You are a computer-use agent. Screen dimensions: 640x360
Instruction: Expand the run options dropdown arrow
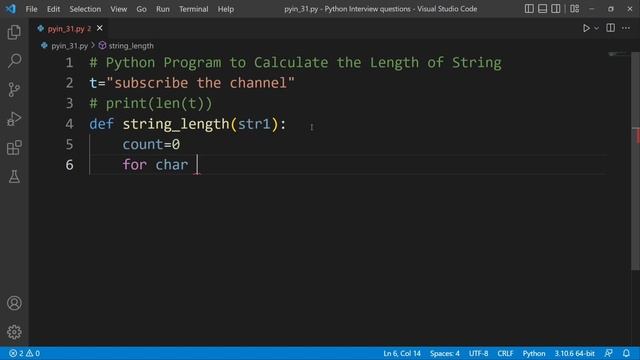[x=596, y=28]
